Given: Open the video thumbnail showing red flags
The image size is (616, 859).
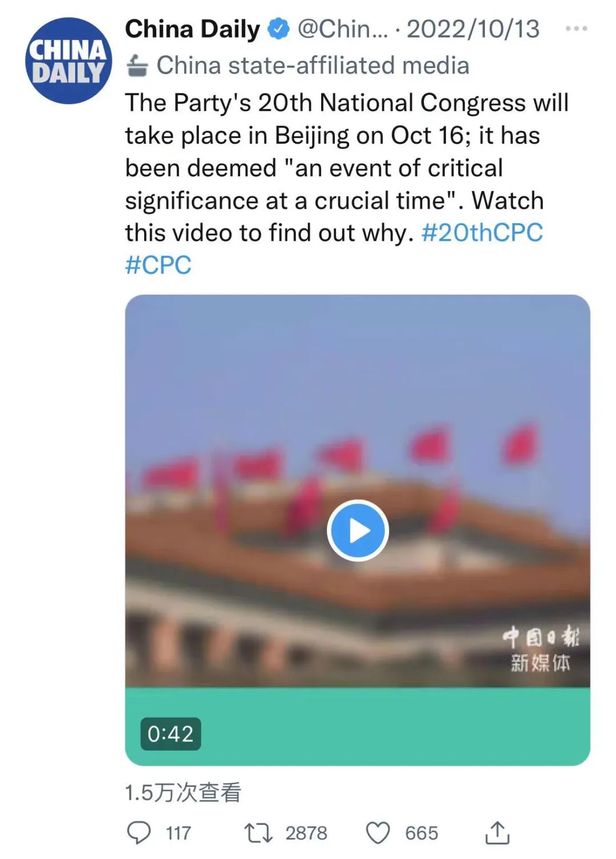Looking at the screenshot, I should (x=358, y=491).
